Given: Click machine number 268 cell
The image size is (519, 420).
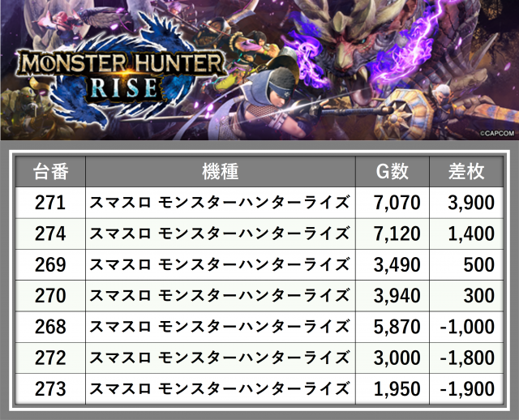Looking at the screenshot, I should (49, 326).
